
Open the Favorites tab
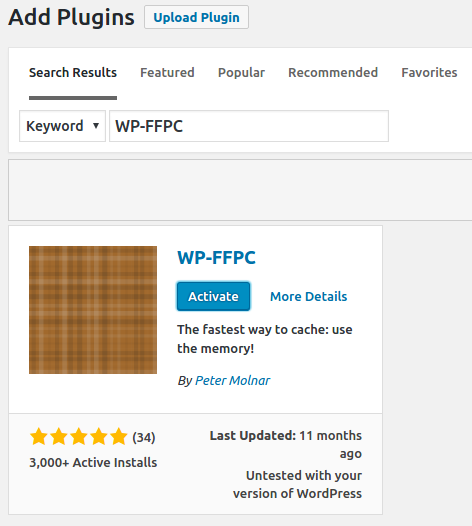[x=429, y=72]
